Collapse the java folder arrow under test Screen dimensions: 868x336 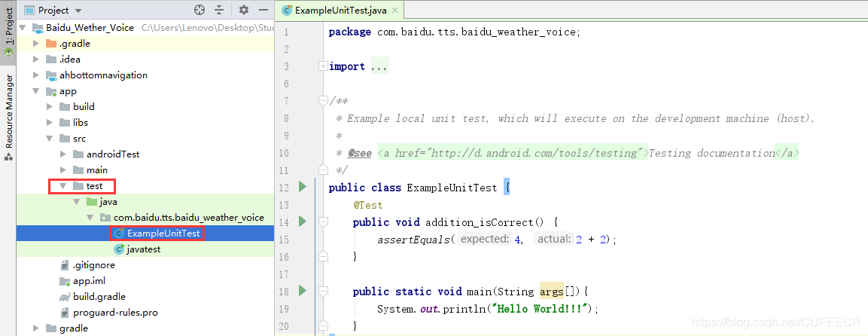[x=76, y=202]
